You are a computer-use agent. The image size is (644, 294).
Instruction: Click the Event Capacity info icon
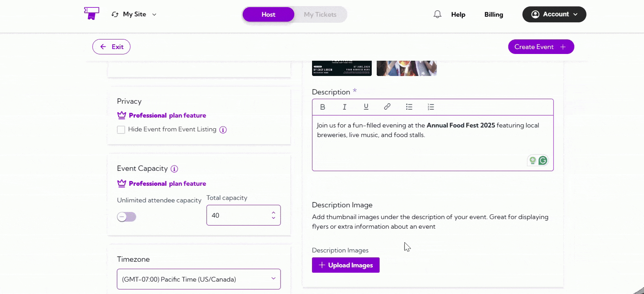click(x=174, y=169)
